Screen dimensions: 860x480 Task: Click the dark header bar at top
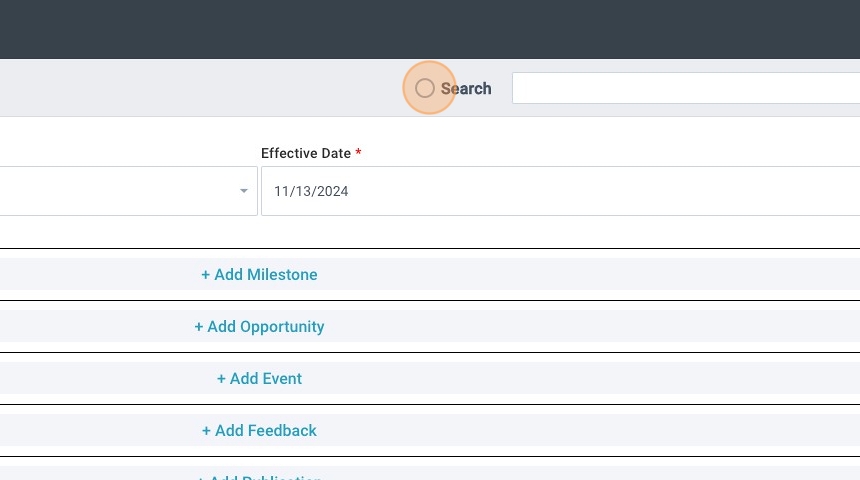(430, 29)
